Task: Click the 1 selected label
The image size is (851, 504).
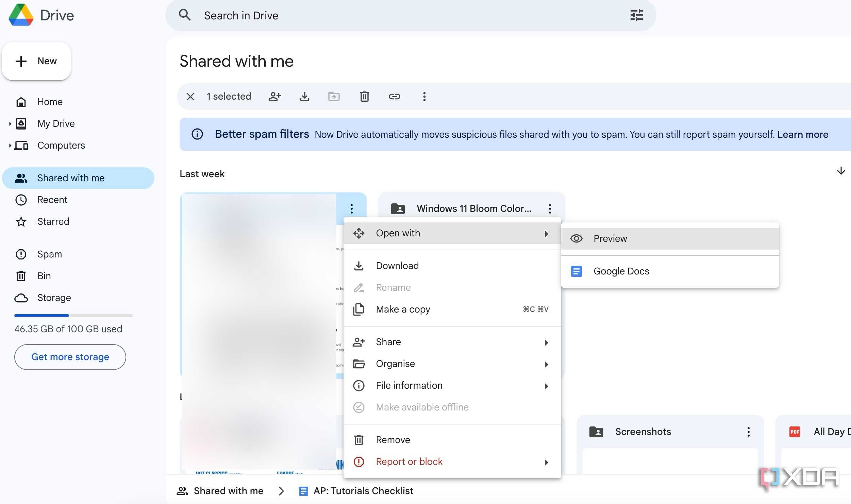Action: pos(229,97)
